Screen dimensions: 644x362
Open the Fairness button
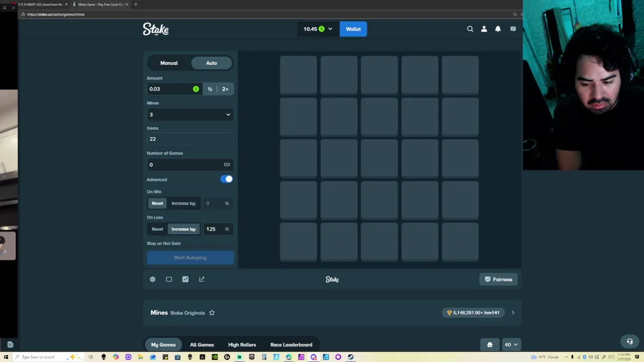coord(499,280)
